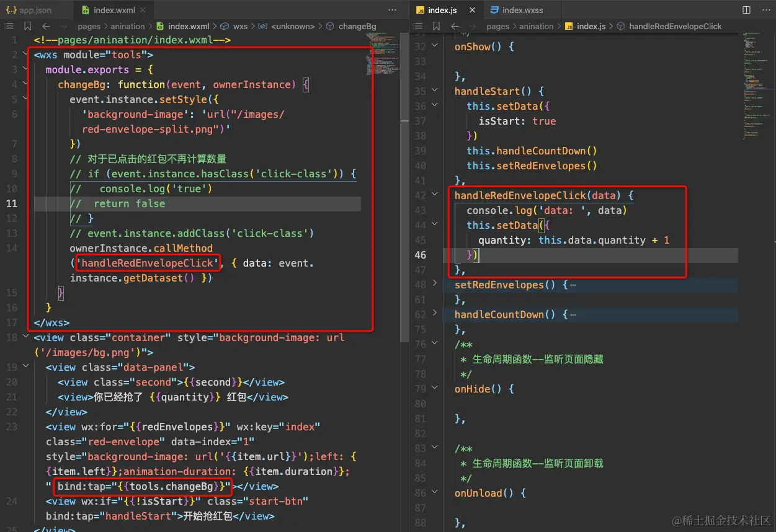Click the cube icon before handleRedEnvelopeClick breadcrumb

pyautogui.click(x=621, y=26)
